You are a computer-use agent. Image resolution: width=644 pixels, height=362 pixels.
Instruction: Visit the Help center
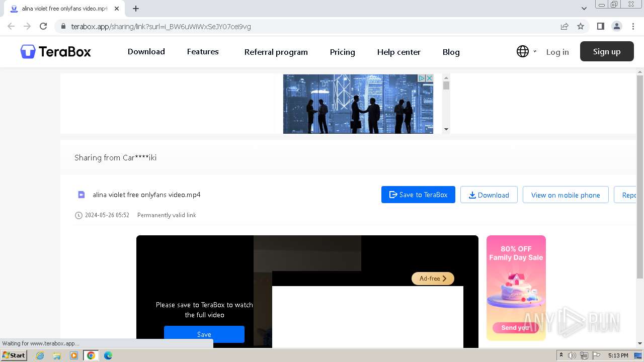pos(399,52)
